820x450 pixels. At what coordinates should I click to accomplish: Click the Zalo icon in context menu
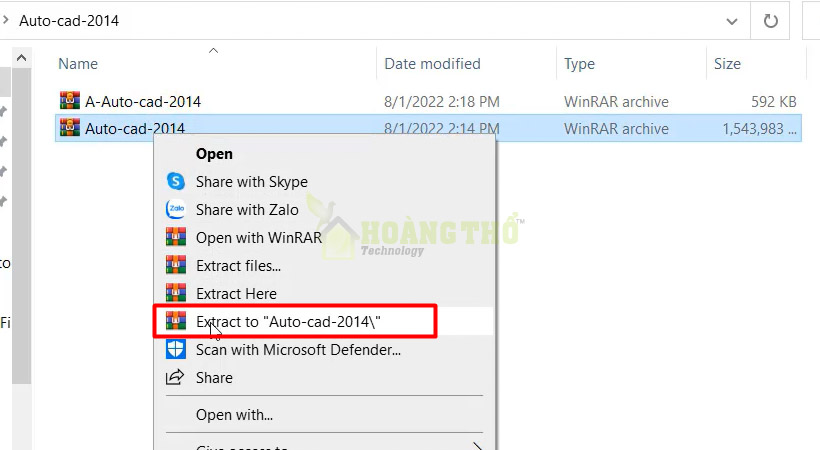coord(176,209)
